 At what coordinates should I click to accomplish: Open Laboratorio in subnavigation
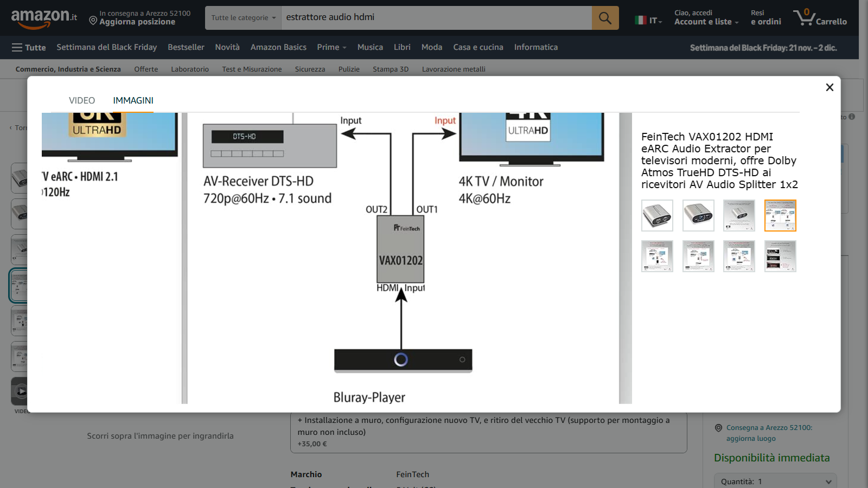pyautogui.click(x=190, y=69)
